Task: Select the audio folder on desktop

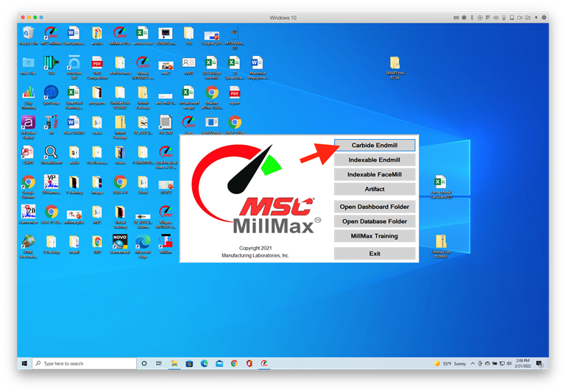Action: (74, 155)
